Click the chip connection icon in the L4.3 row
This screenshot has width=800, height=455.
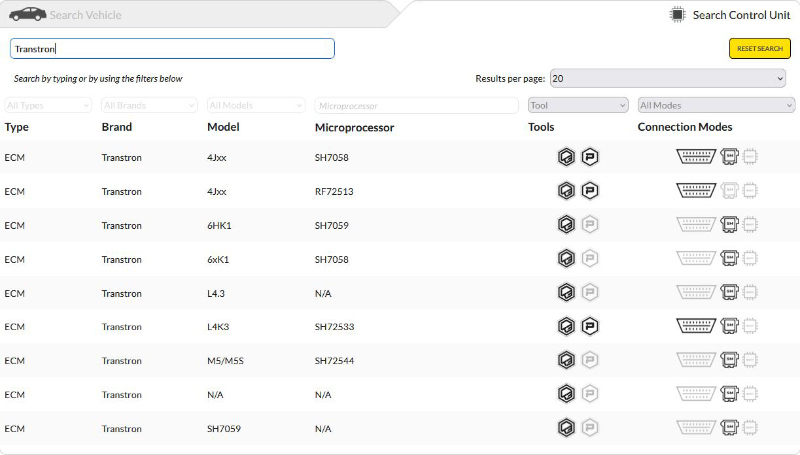coord(750,293)
